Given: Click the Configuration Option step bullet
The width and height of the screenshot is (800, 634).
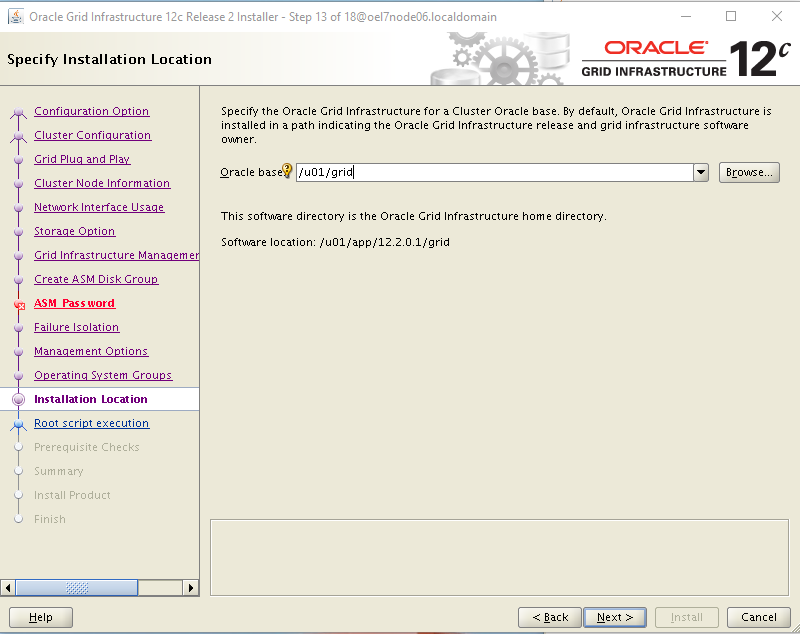Looking at the screenshot, I should coord(18,112).
